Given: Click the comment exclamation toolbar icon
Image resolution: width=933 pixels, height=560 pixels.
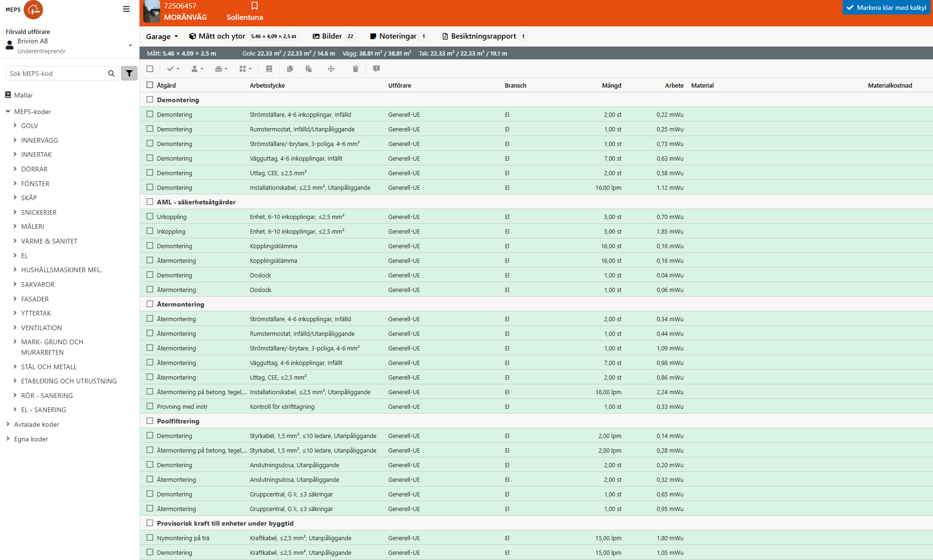Looking at the screenshot, I should (x=376, y=69).
